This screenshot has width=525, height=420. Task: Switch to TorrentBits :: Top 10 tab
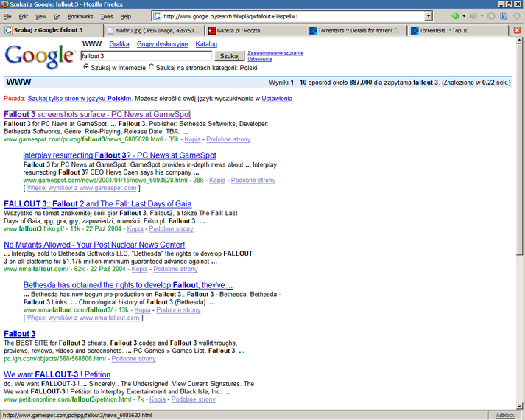(457, 30)
